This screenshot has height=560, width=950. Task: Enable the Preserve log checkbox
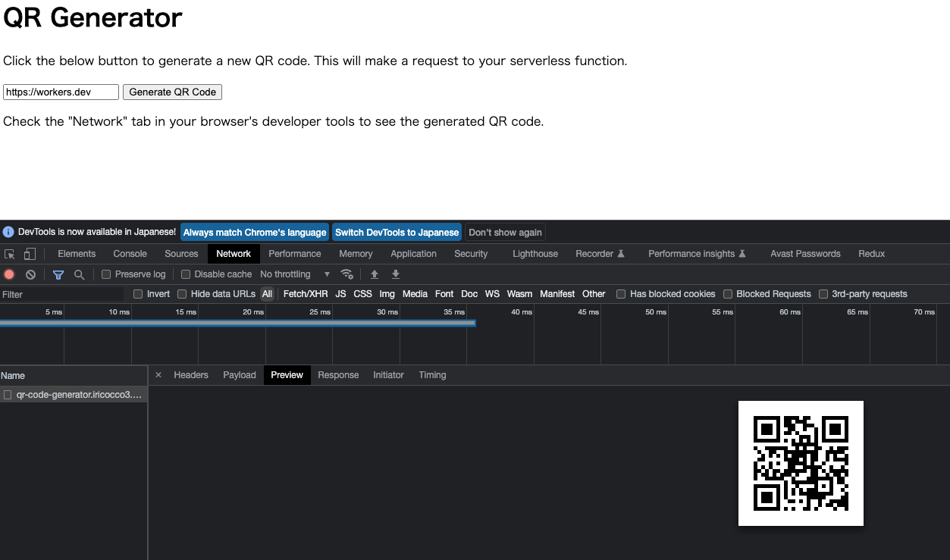point(106,274)
